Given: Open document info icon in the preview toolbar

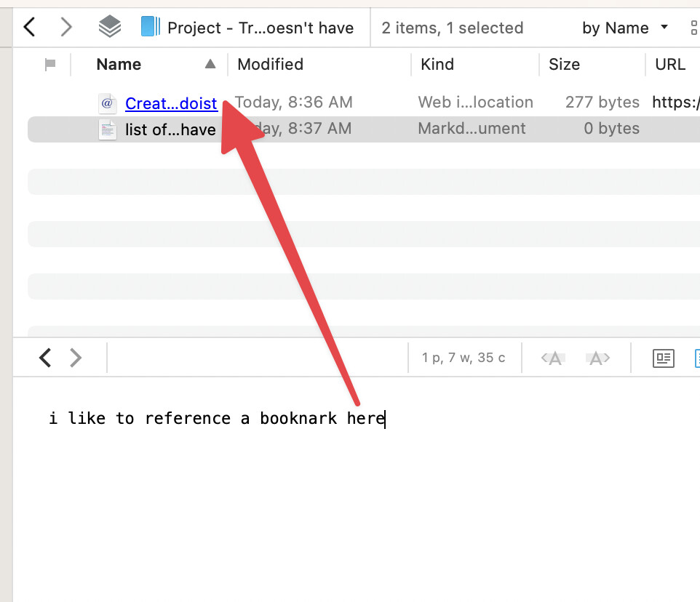Looking at the screenshot, I should (663, 358).
